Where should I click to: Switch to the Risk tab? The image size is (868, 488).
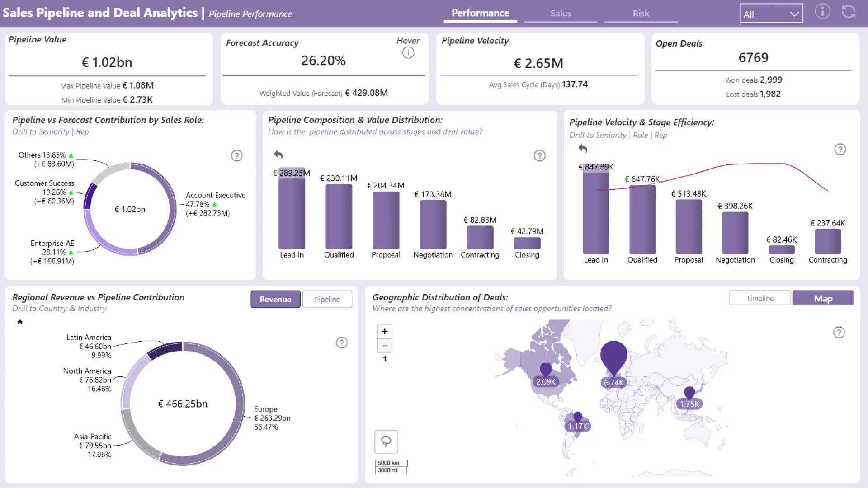(x=641, y=14)
